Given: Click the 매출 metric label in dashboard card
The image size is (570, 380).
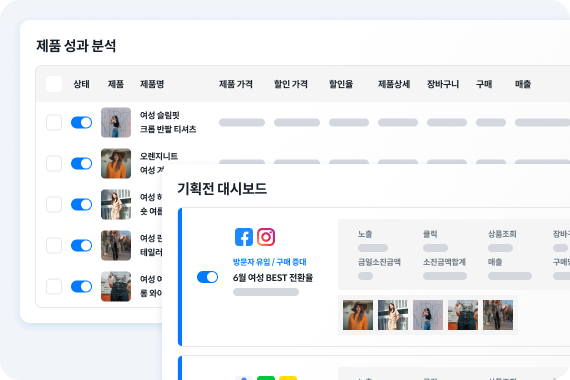Looking at the screenshot, I should [495, 262].
